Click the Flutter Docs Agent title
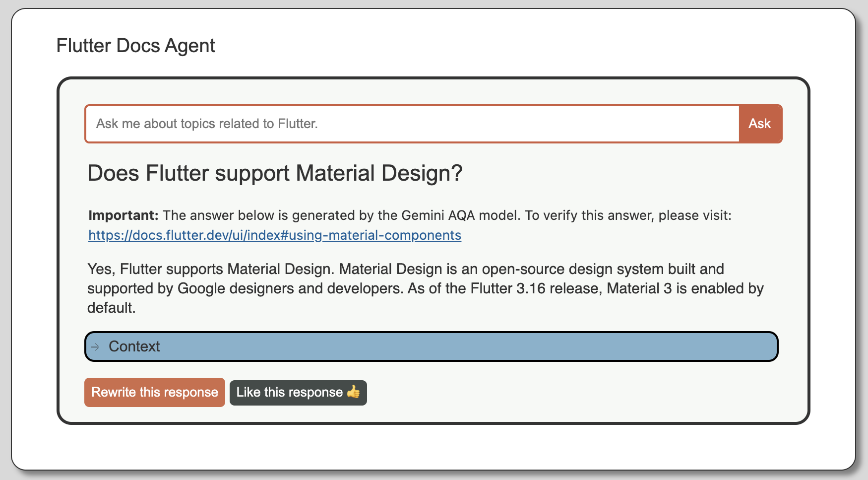 tap(135, 46)
